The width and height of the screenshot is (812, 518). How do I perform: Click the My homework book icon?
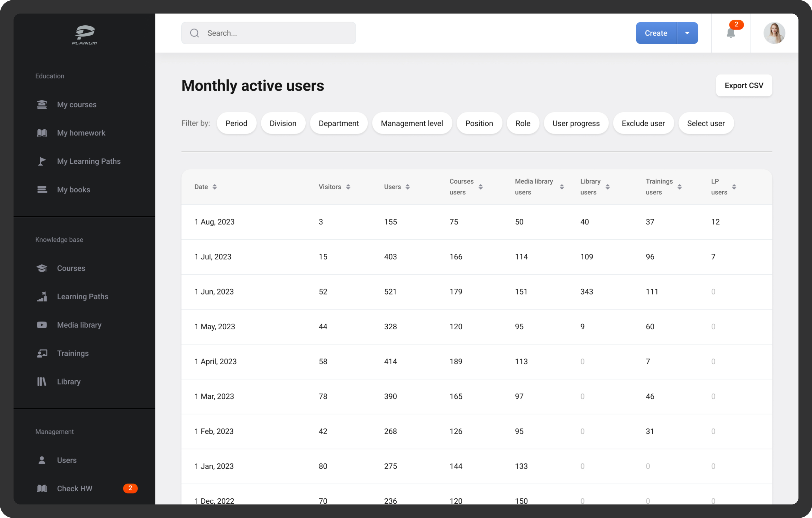coord(42,133)
